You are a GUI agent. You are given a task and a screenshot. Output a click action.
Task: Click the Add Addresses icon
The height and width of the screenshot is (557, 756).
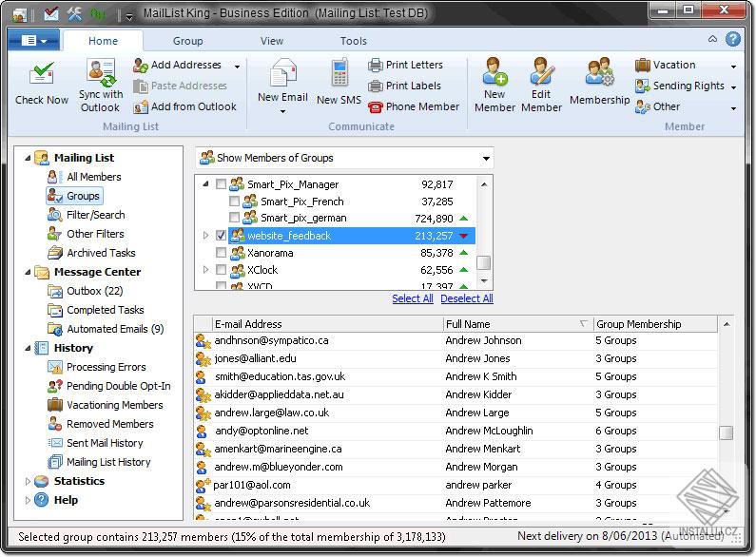pos(141,65)
